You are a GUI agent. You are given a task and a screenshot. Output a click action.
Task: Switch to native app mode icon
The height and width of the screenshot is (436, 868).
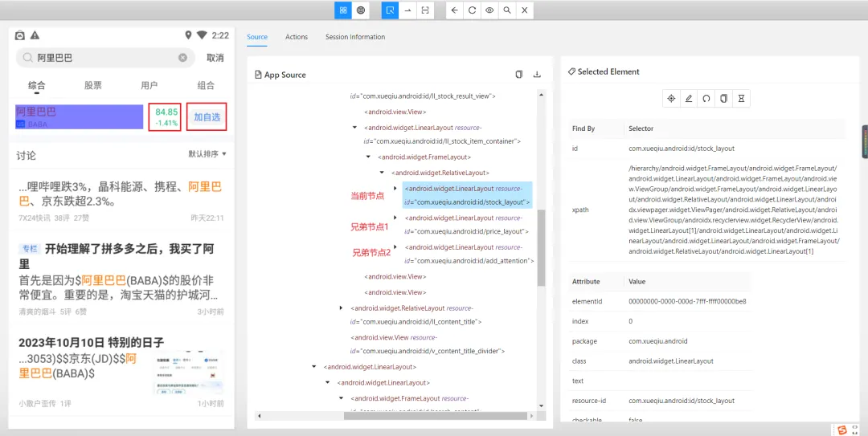click(343, 10)
